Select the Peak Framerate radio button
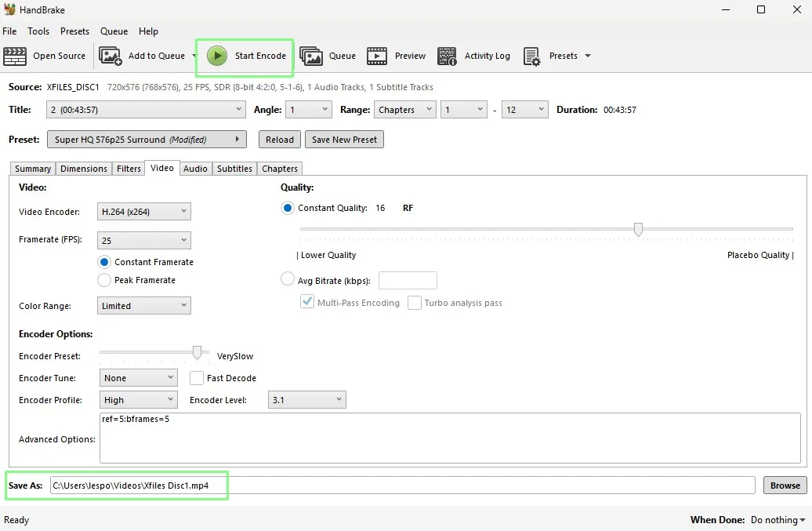The width and height of the screenshot is (812, 531). pyautogui.click(x=104, y=280)
